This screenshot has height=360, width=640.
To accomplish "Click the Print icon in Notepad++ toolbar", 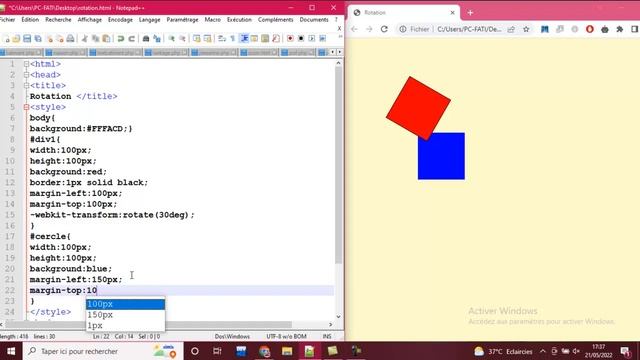I will point(70,39).
